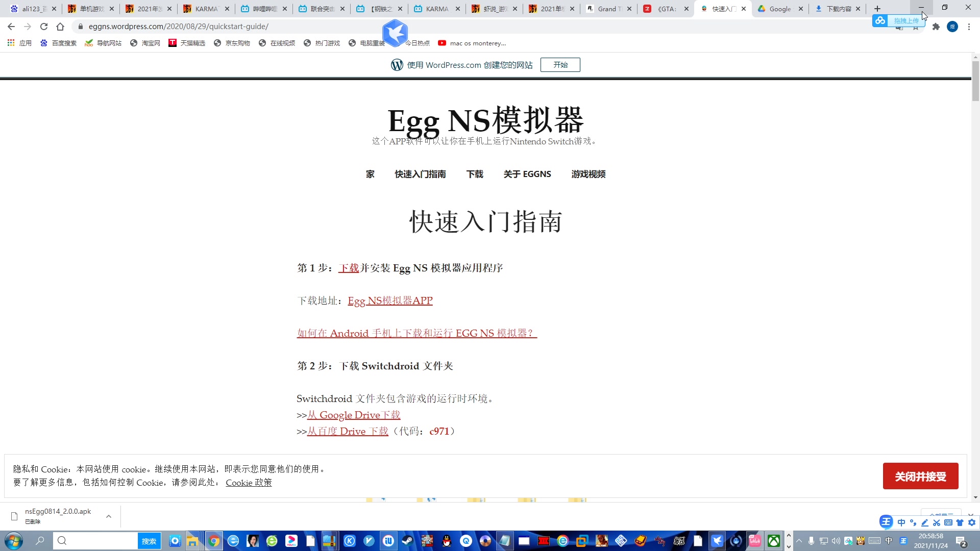Click the 下载 link in step 1
The width and height of the screenshot is (980, 551).
349,268
